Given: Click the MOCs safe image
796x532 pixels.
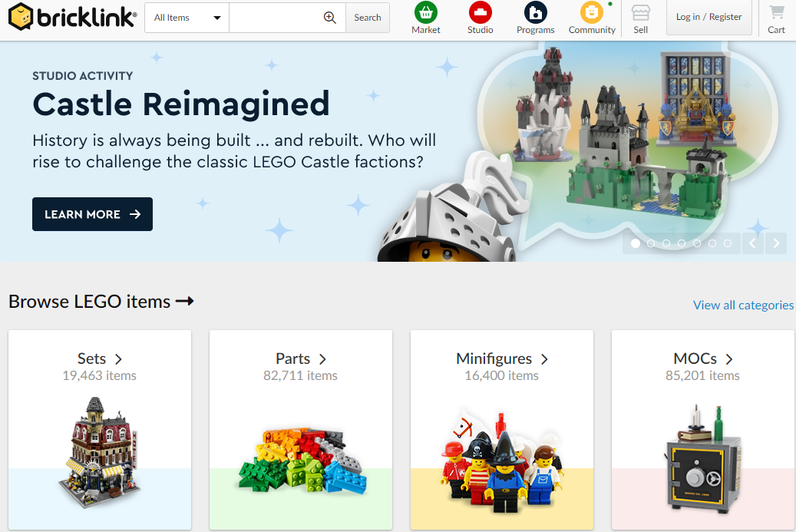Looking at the screenshot, I should (702, 460).
